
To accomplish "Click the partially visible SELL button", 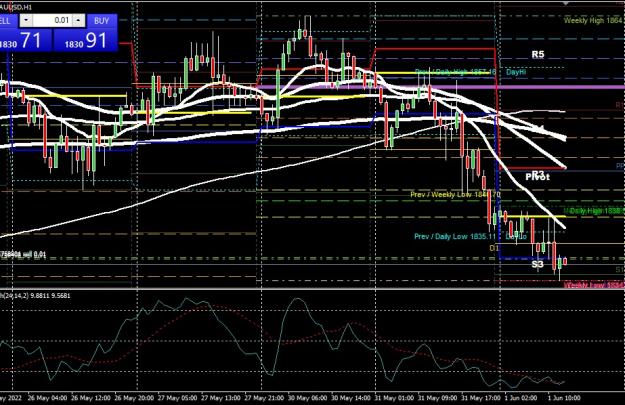I will (x=8, y=20).
